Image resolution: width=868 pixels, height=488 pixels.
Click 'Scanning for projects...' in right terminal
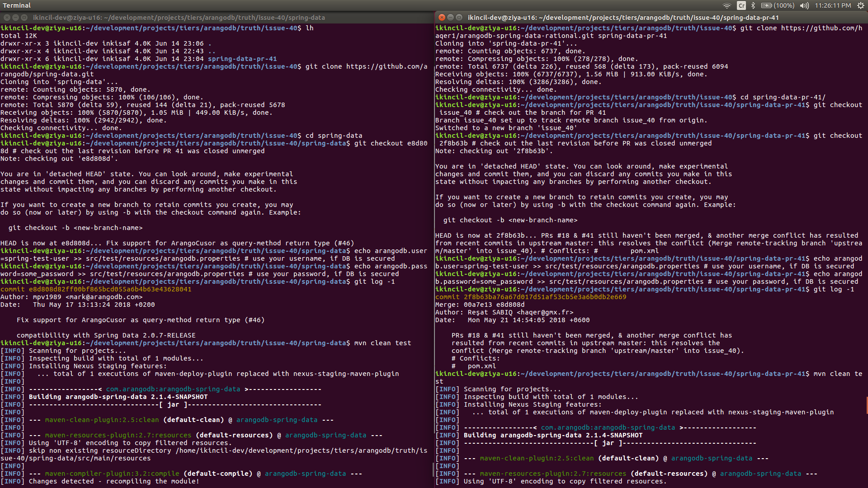pyautogui.click(x=512, y=389)
